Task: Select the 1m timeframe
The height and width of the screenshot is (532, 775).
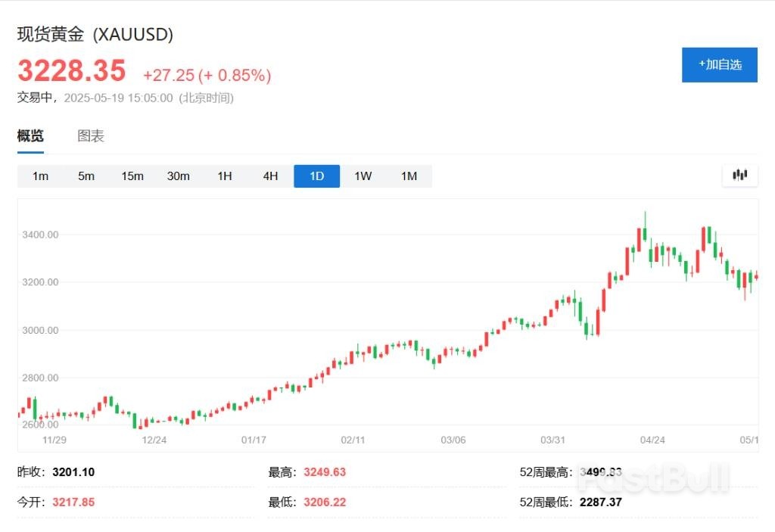Action: click(x=39, y=176)
